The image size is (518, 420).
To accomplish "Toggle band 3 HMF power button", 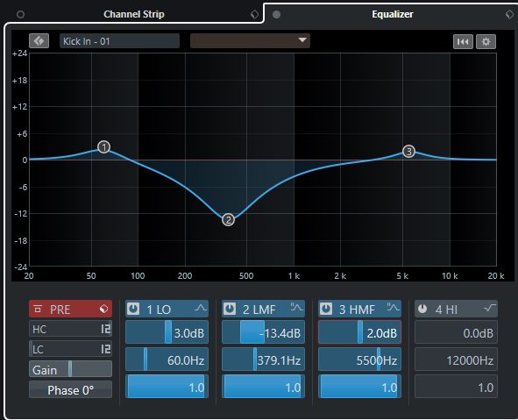I will 326,309.
